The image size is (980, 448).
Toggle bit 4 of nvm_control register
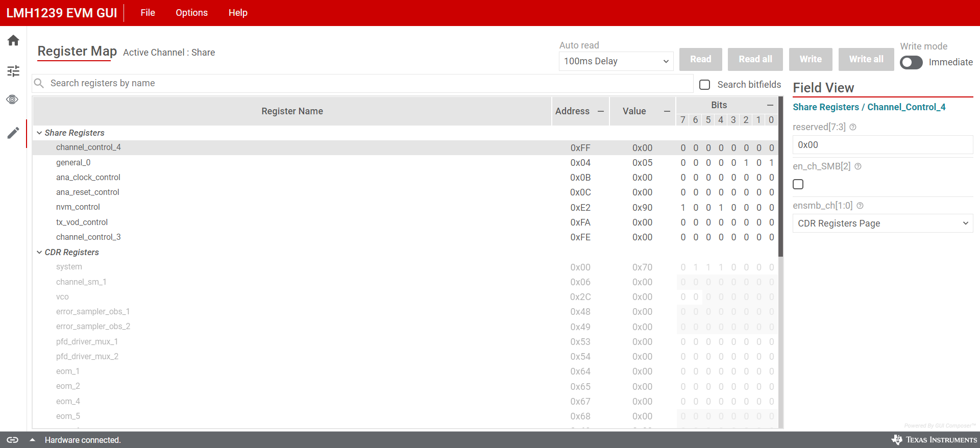[x=721, y=208]
